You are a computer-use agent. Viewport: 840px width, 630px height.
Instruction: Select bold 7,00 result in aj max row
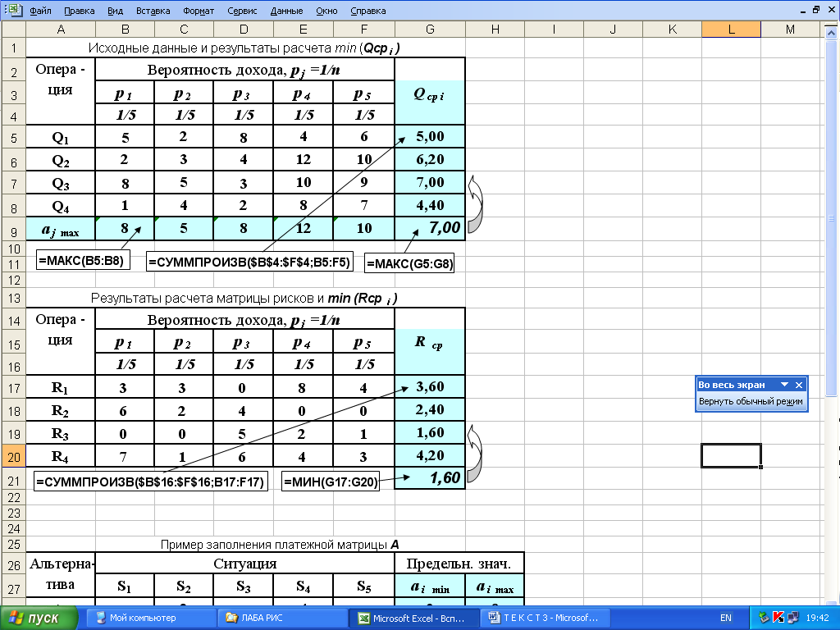(430, 228)
